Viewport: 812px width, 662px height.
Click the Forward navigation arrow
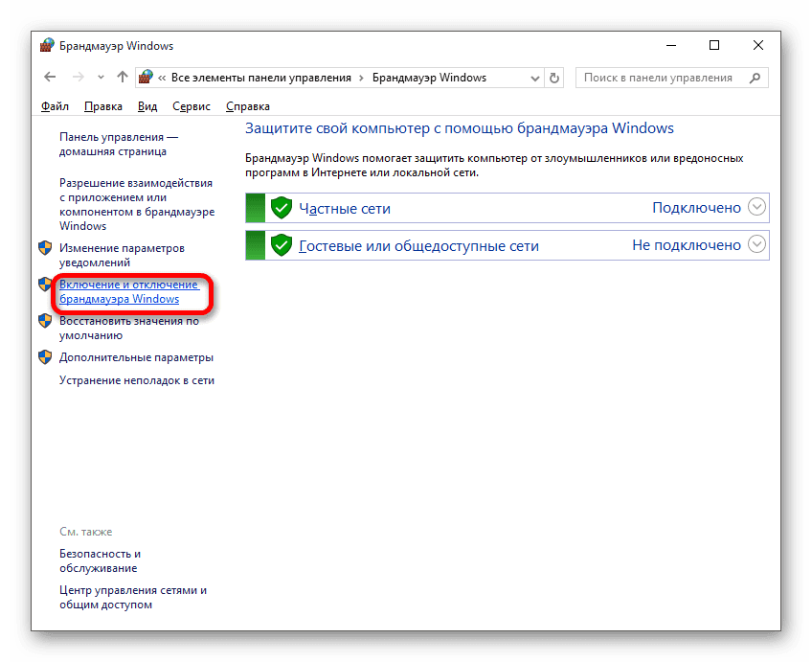(79, 78)
